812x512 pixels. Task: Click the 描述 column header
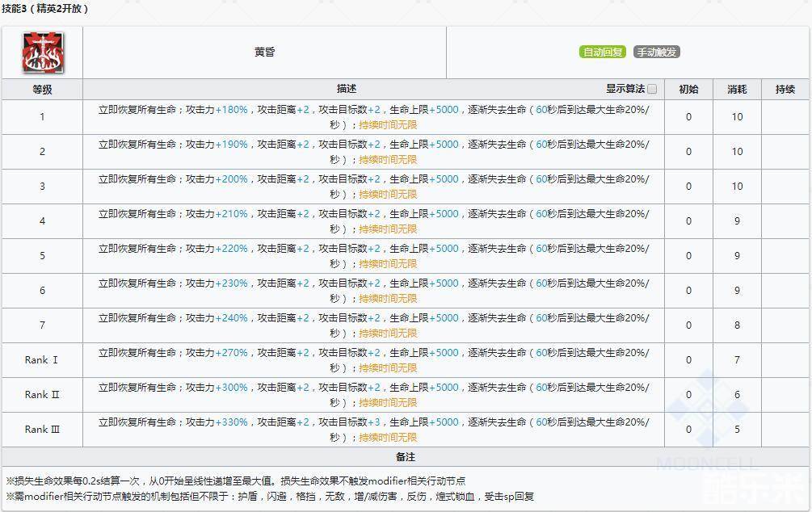click(x=347, y=89)
